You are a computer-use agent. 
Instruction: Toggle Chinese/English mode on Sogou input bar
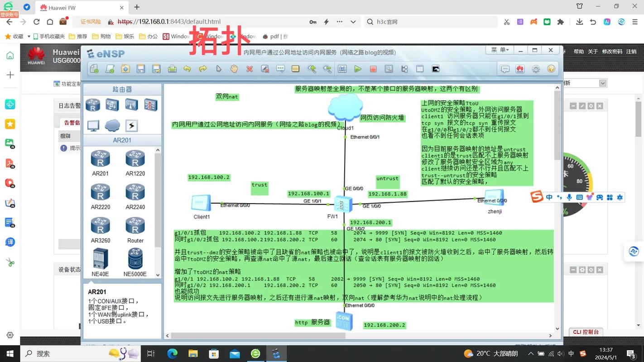pos(549,197)
